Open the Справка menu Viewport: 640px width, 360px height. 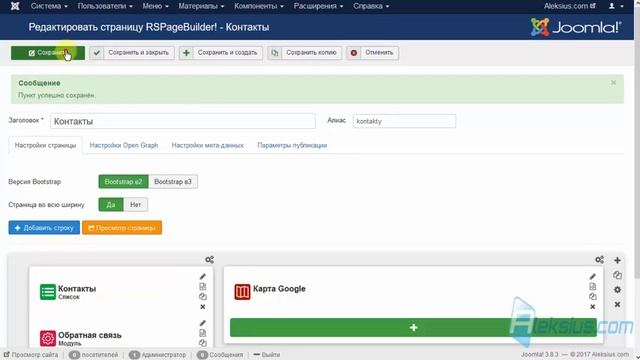(371, 6)
